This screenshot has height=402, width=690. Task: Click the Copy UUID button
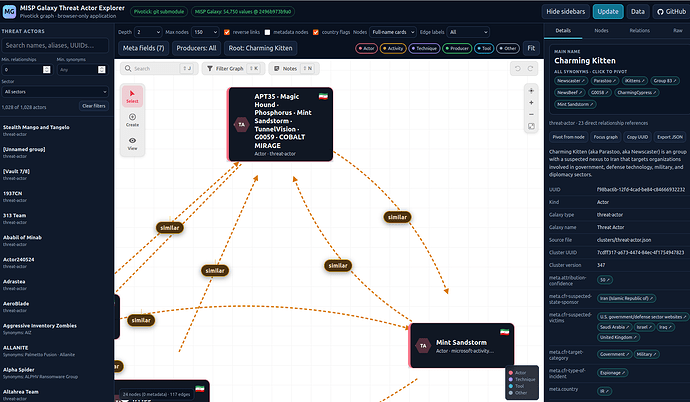point(637,137)
